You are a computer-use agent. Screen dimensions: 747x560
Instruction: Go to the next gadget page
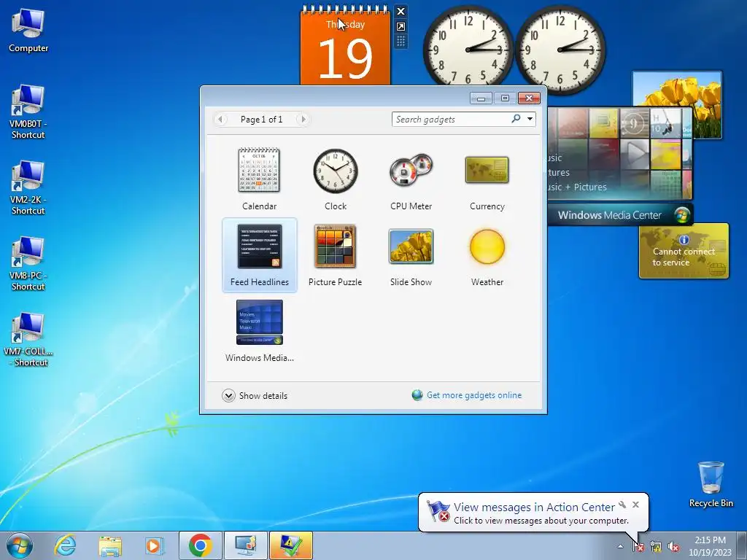303,119
